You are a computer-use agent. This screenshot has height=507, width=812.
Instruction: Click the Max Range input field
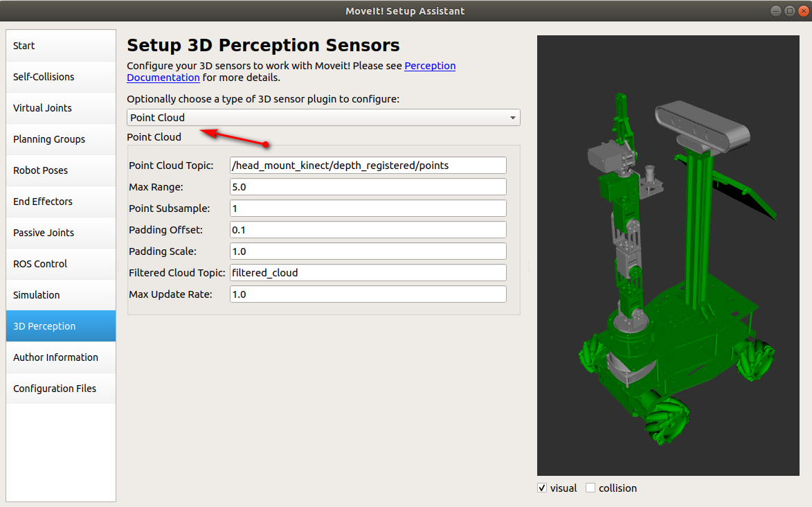(368, 186)
